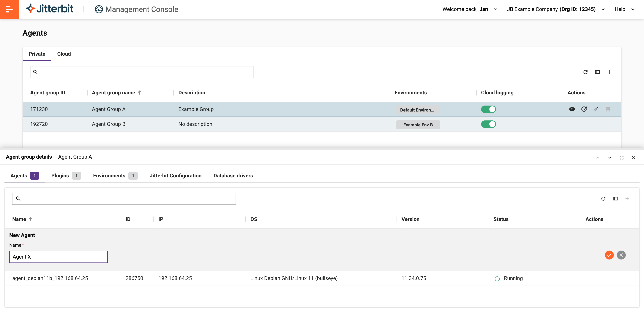Close the Agent group details panel
Image resolution: width=644 pixels, height=312 pixels.
[x=634, y=158]
